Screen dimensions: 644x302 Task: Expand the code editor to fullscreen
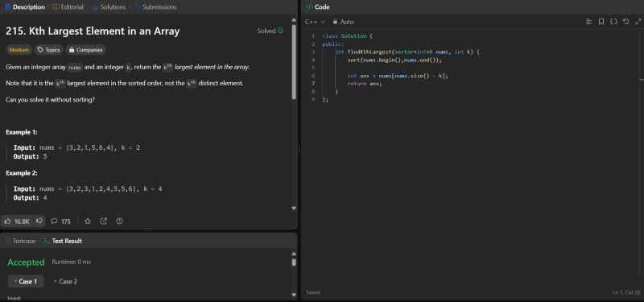point(638,22)
